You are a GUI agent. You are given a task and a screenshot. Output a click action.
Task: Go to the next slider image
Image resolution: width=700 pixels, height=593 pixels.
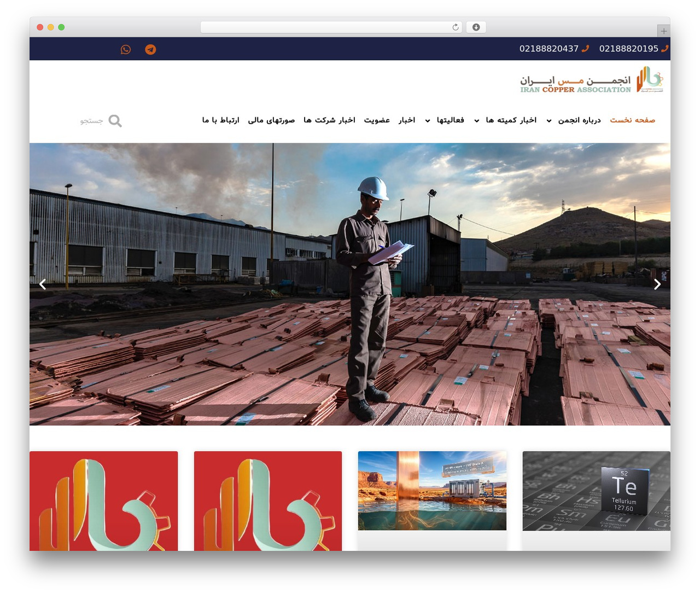[657, 284]
